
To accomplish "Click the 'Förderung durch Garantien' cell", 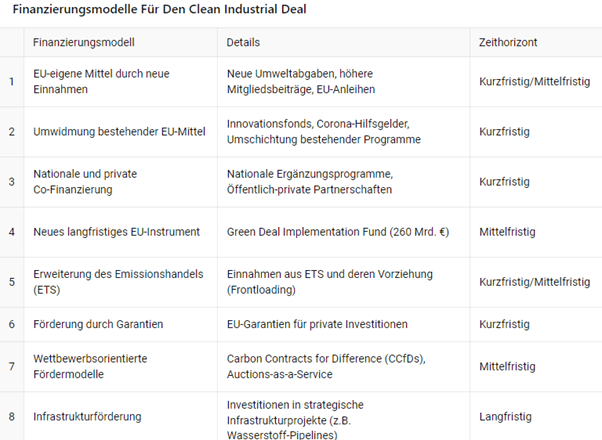I will (x=98, y=324).
